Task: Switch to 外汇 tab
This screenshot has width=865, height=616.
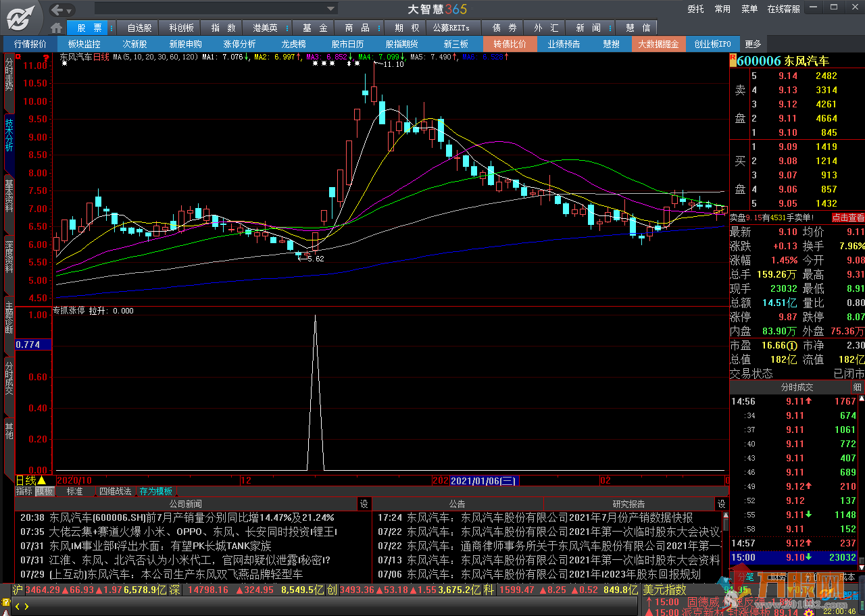Action: (x=546, y=28)
